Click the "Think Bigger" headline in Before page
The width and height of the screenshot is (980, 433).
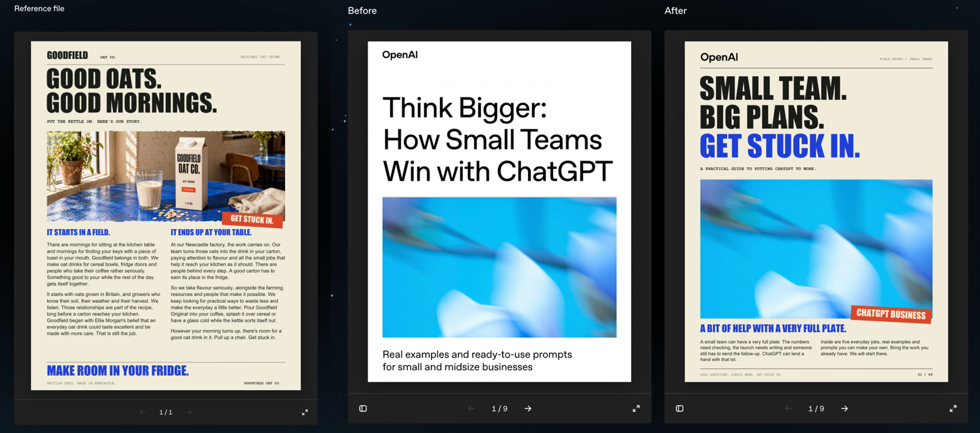coord(497,139)
